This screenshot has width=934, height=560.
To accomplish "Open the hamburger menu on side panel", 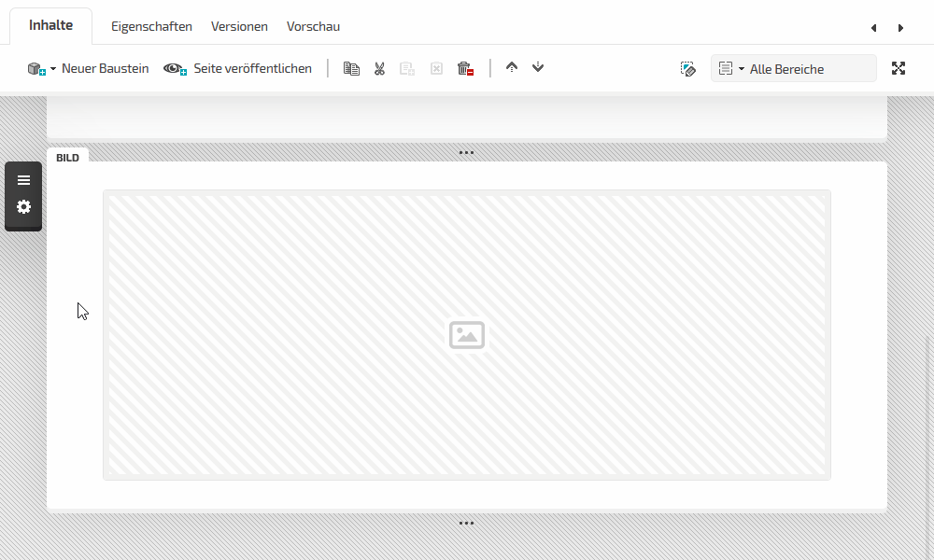I will click(x=23, y=180).
